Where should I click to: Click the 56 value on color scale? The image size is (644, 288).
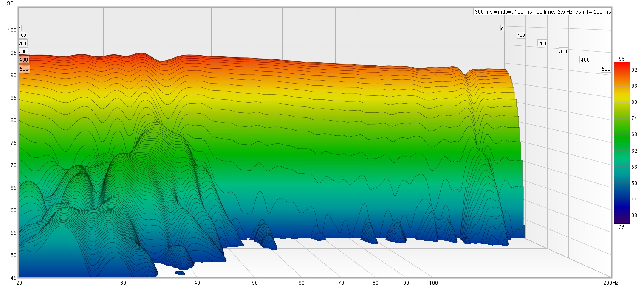point(634,167)
